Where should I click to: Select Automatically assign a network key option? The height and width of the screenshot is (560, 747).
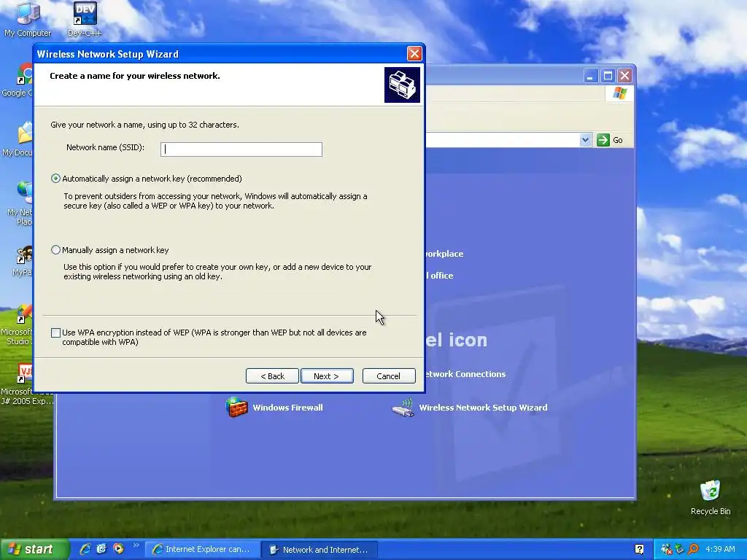55,179
